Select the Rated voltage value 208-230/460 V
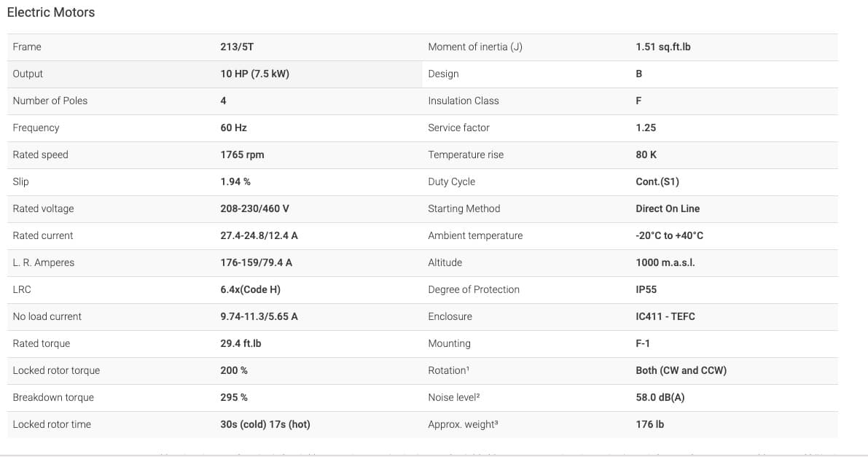 point(254,209)
